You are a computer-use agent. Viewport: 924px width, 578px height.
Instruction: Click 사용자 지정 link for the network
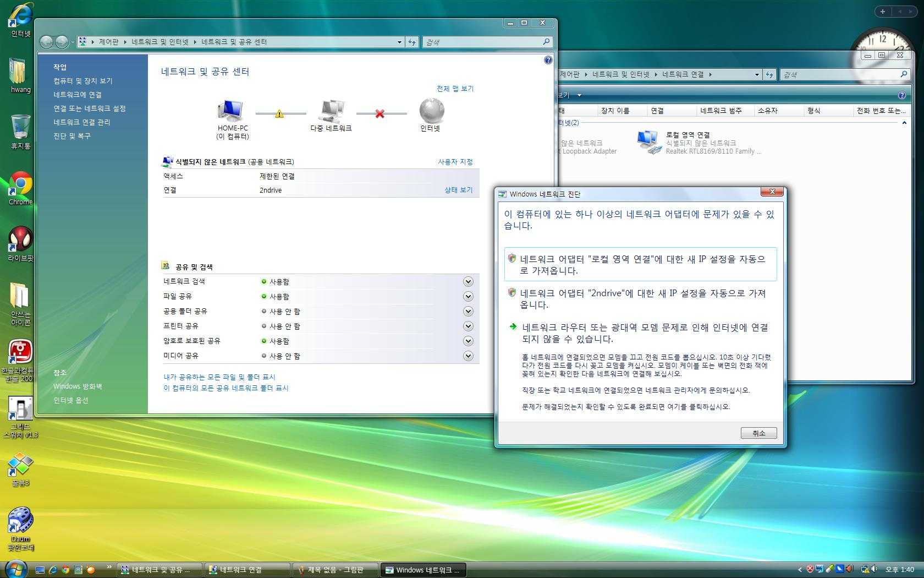point(455,162)
